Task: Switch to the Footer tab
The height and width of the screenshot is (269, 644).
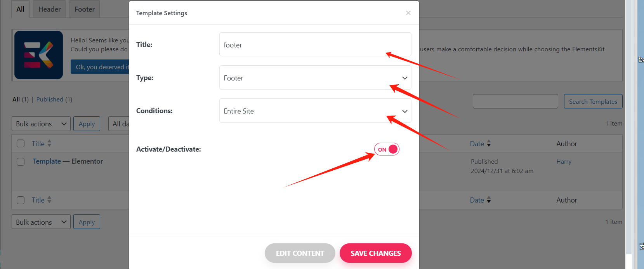Action: [84, 9]
